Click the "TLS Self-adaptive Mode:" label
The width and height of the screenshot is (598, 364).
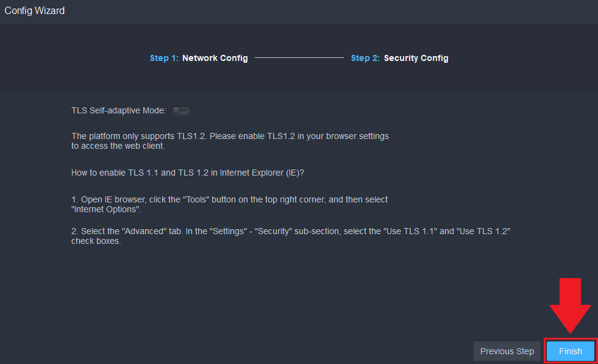coord(118,110)
